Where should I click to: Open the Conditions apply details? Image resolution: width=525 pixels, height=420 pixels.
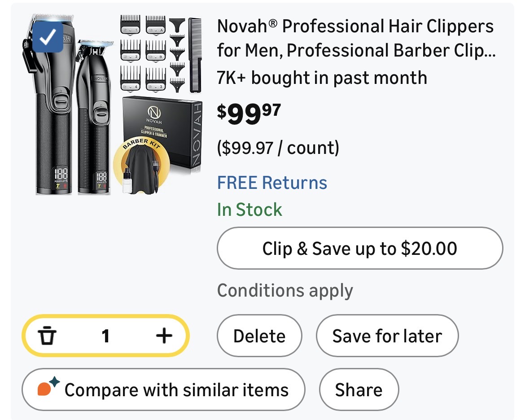(285, 291)
